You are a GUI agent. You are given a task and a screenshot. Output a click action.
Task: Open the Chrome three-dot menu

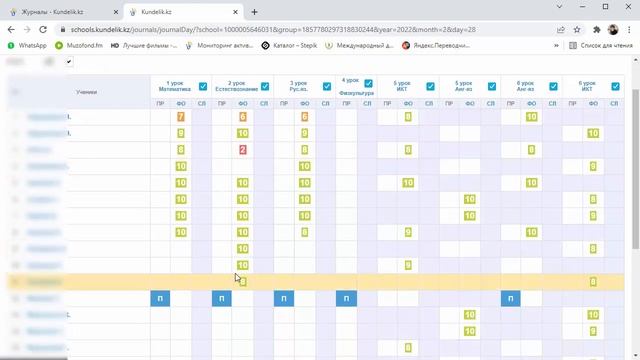pyautogui.click(x=629, y=29)
